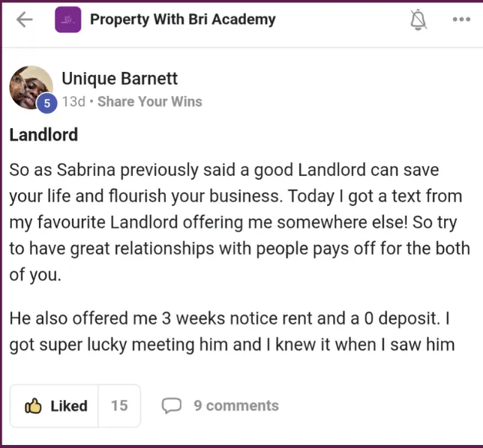Open the purple Property With Bri logo
The width and height of the screenshot is (483, 448).
point(68,19)
